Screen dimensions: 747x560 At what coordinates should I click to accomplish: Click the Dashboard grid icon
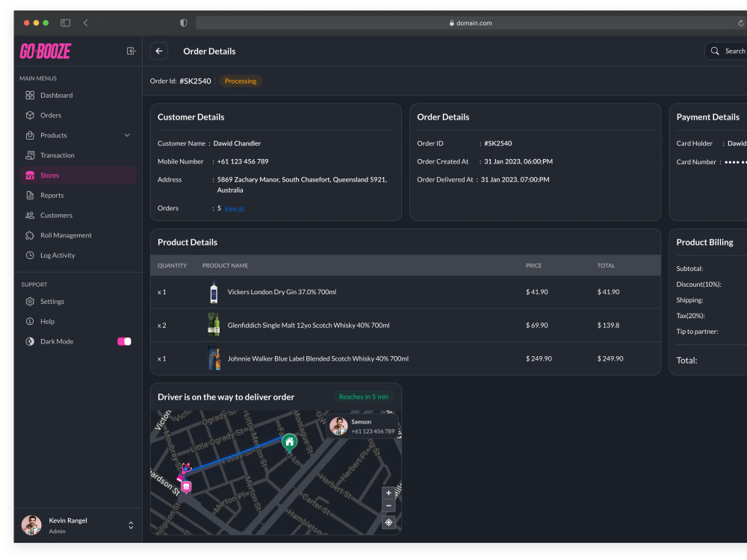[30, 96]
